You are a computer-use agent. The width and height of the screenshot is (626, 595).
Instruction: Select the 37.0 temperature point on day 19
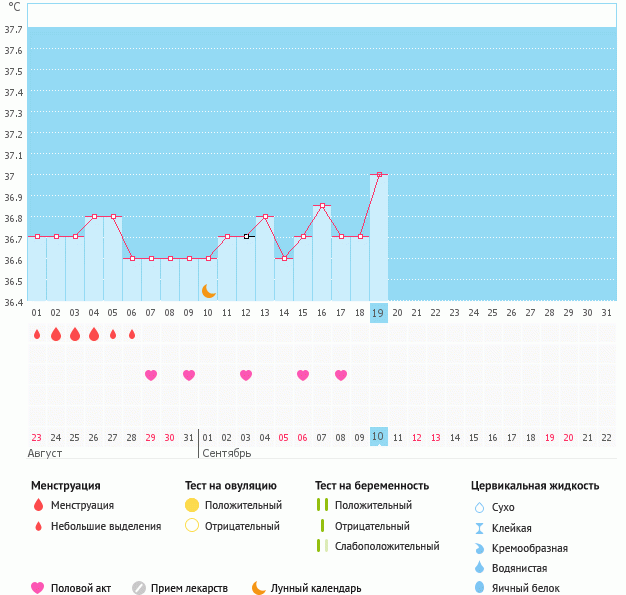[x=379, y=175]
